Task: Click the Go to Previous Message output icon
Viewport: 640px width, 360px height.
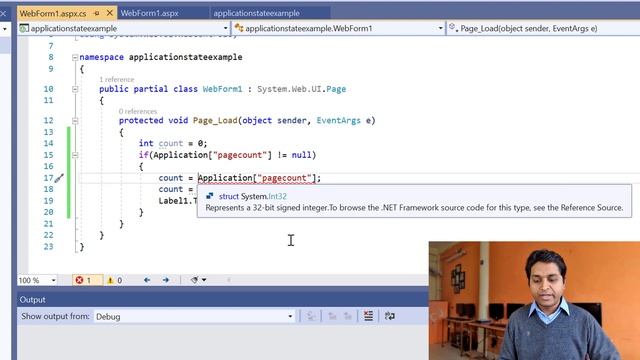Action: [332, 316]
